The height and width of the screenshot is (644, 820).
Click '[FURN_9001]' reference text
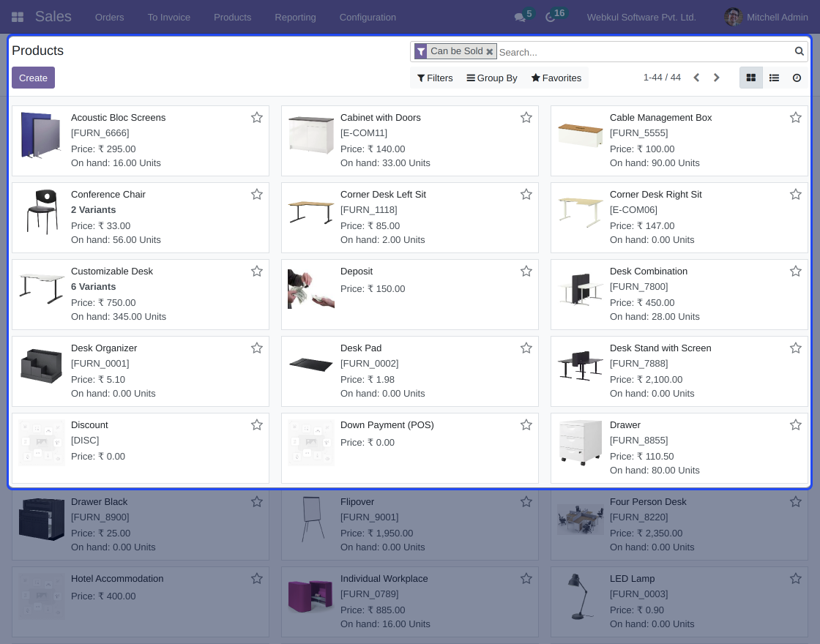point(369,517)
